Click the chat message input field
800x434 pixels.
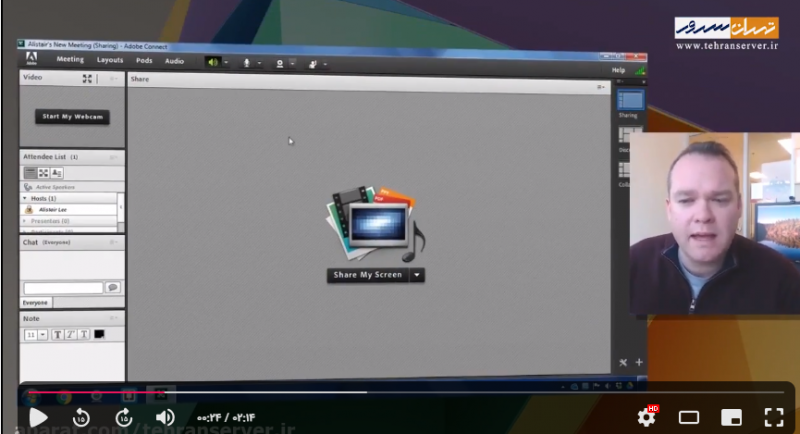click(x=63, y=288)
